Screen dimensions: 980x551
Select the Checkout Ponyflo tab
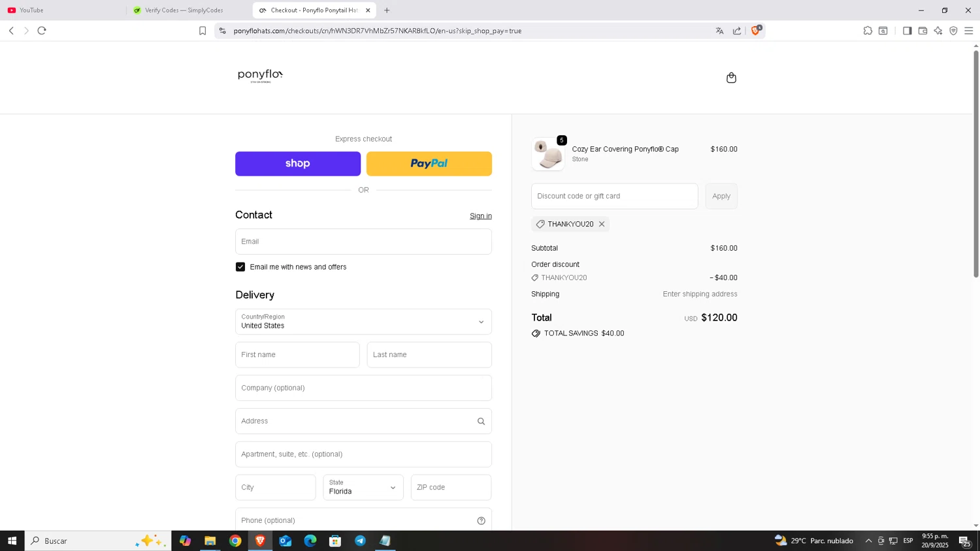tap(314, 10)
